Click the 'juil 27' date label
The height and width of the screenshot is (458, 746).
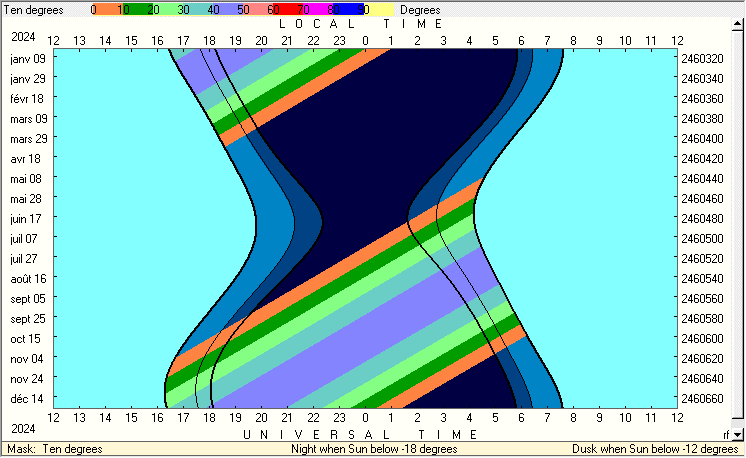pyautogui.click(x=24, y=259)
